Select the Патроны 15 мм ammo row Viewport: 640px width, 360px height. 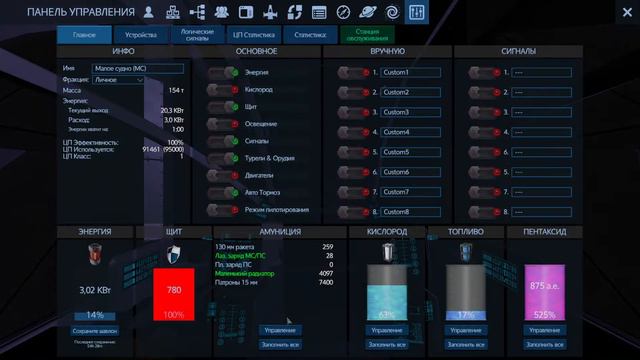[274, 282]
